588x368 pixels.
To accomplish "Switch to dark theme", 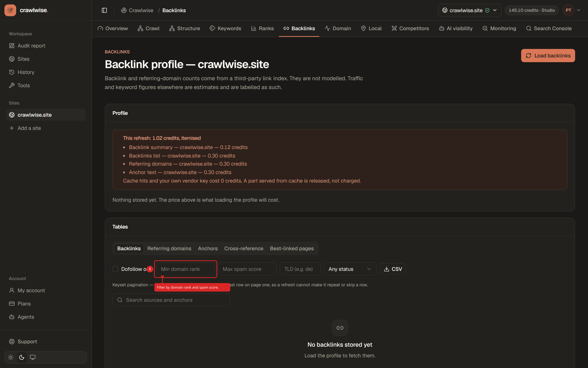I will [22, 357].
